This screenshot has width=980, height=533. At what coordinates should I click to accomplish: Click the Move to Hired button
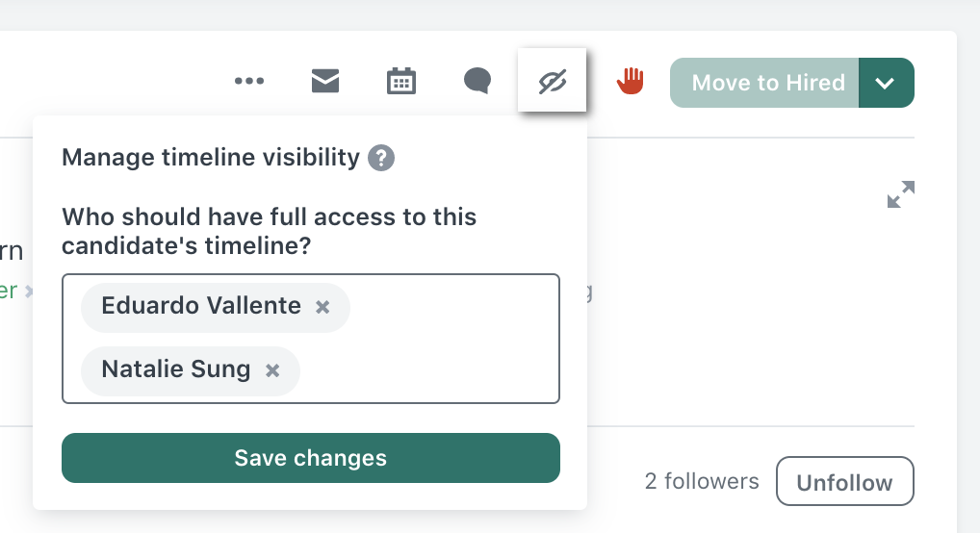pyautogui.click(x=764, y=83)
